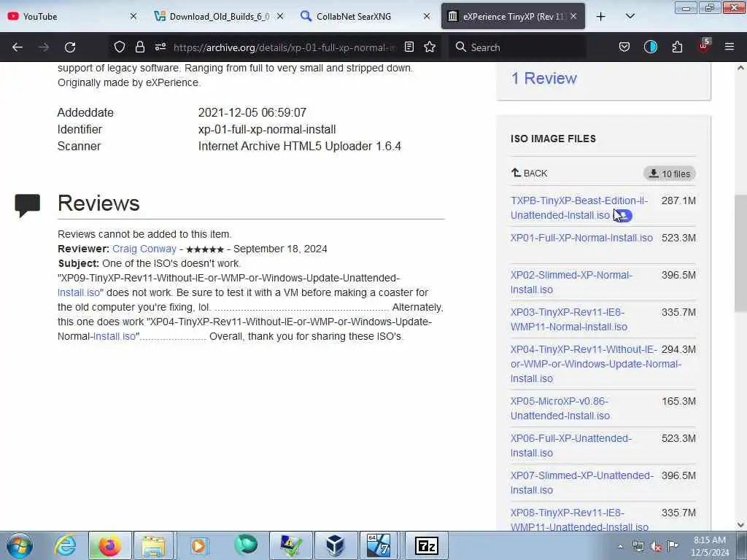Click the Addeddate value 2021-12-05 06:59:07

pyautogui.click(x=252, y=113)
